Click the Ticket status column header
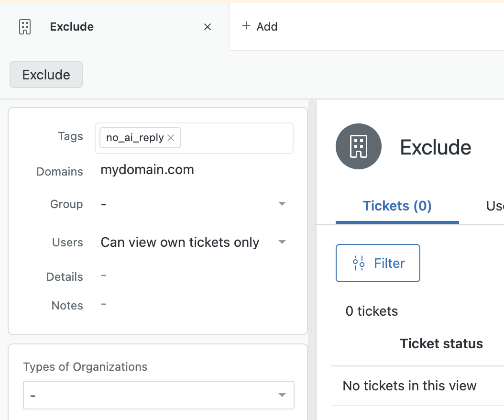 pyautogui.click(x=441, y=343)
